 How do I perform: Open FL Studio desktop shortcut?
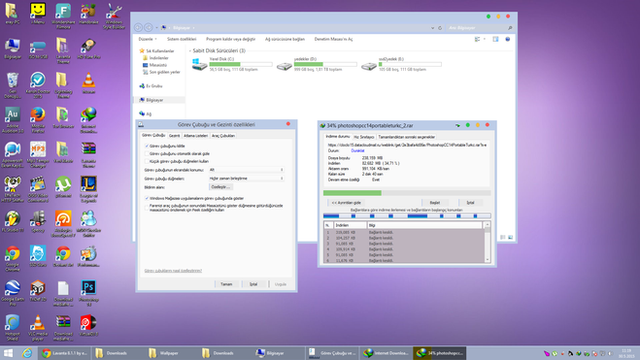13,222
